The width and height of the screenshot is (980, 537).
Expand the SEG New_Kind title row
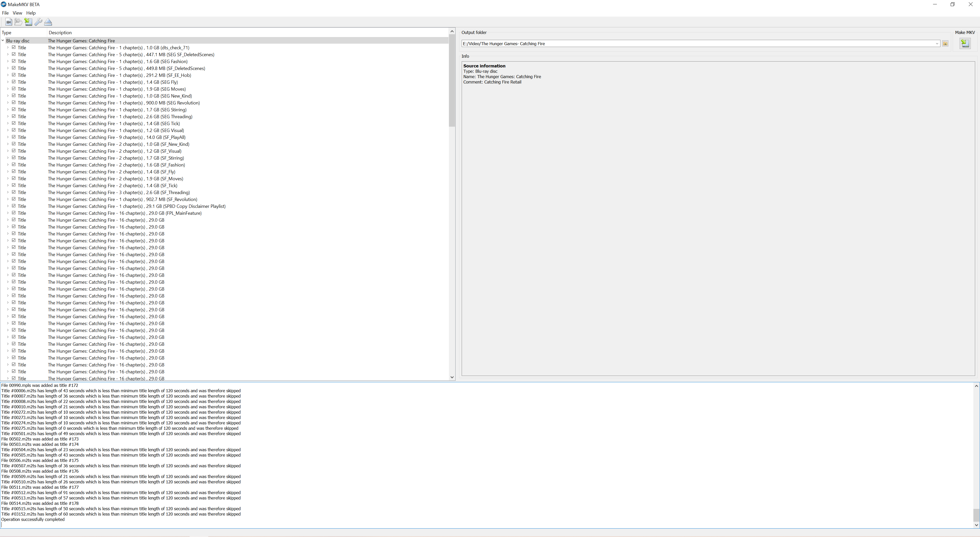(x=8, y=96)
